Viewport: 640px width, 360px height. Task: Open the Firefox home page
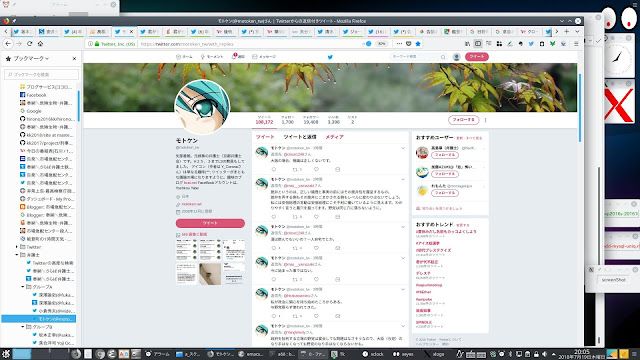tap(40, 44)
